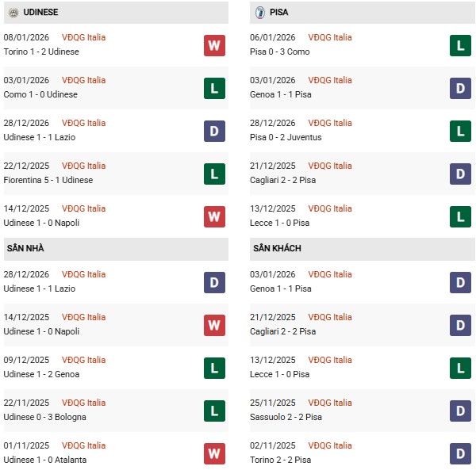Select the PISA team header

pyautogui.click(x=278, y=13)
